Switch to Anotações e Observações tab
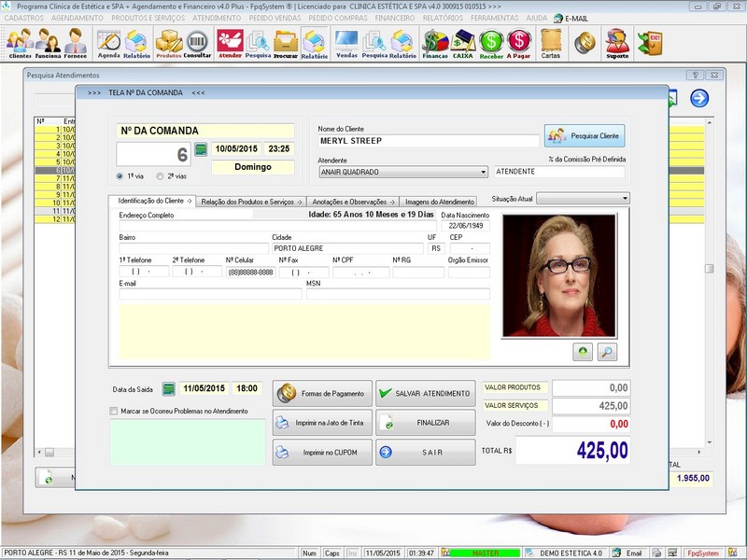747x560 pixels. [353, 202]
